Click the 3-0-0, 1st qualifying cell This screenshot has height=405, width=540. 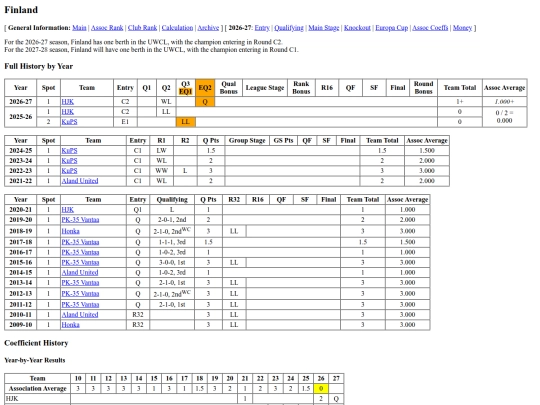coord(172,262)
